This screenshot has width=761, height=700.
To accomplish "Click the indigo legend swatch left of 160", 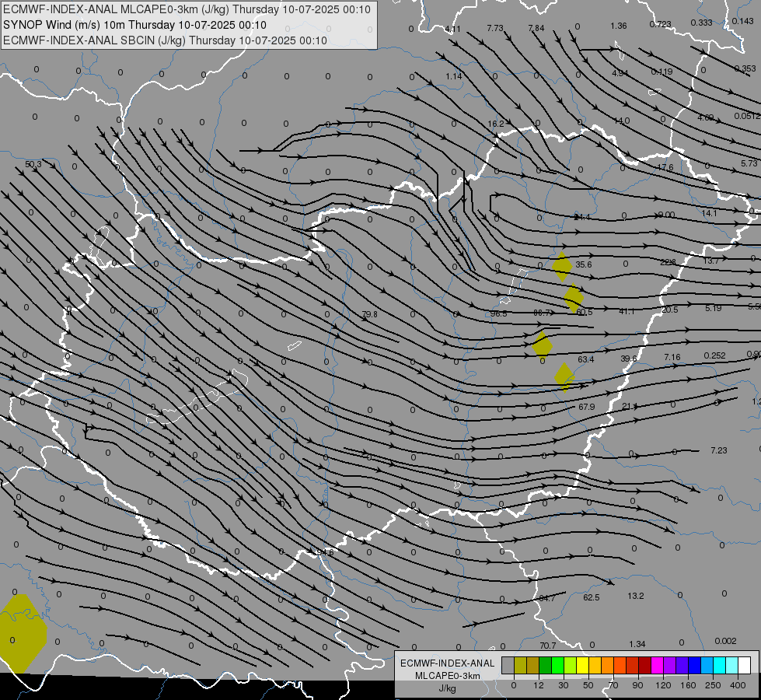I will 682,665.
